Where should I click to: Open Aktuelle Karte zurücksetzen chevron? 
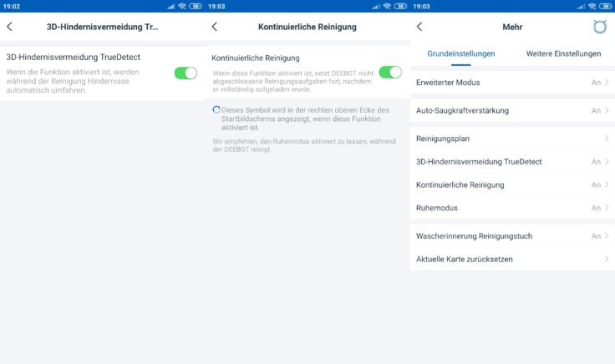coord(607,259)
